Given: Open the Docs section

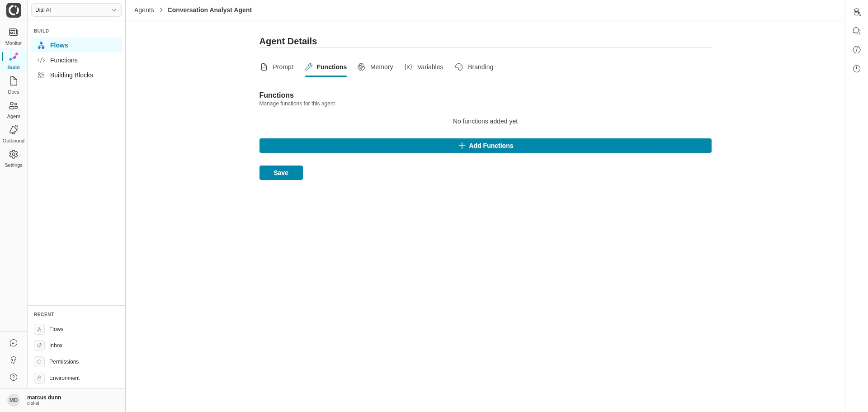Looking at the screenshot, I should pyautogui.click(x=14, y=85).
